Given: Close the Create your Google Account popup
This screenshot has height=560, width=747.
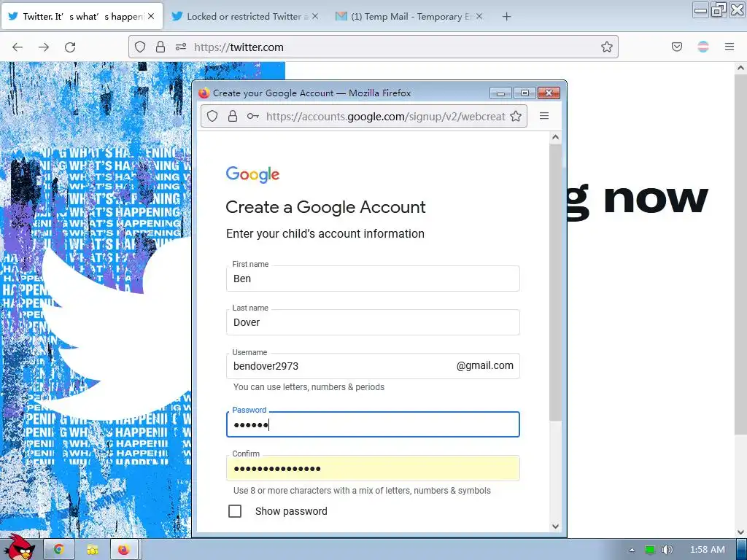Looking at the screenshot, I should point(549,93).
